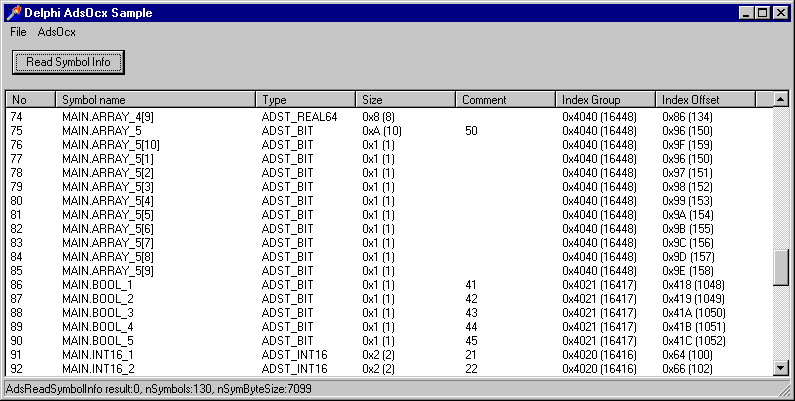Click comment value 41
Image resolution: width=795 pixels, height=401 pixels.
(x=471, y=285)
